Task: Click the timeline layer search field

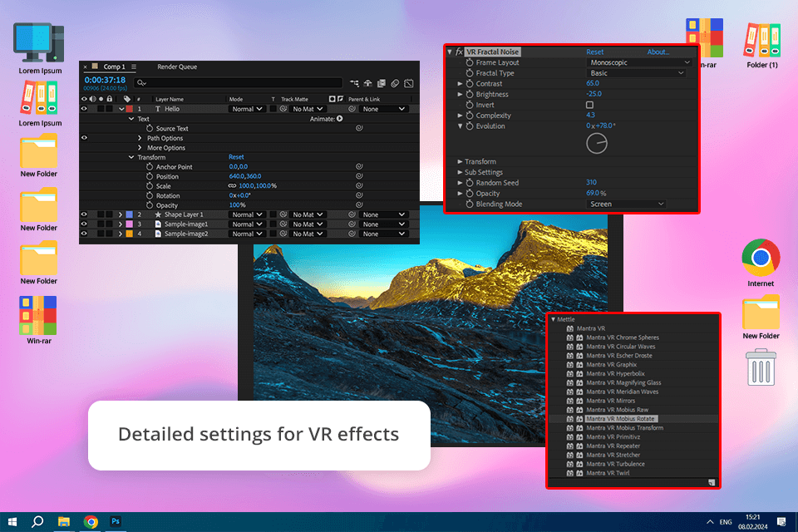Action: point(239,83)
